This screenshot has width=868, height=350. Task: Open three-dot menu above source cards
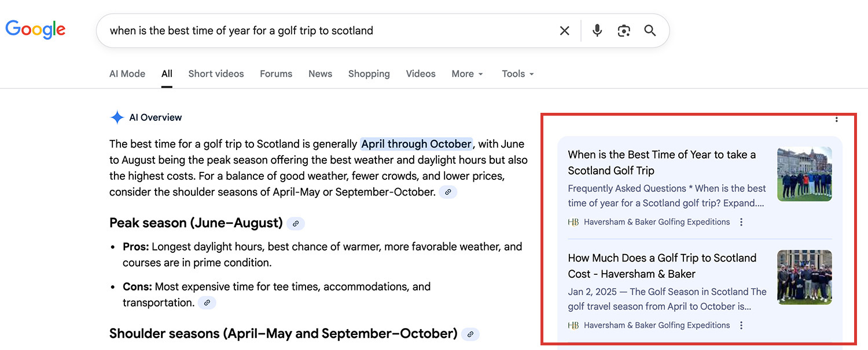click(836, 119)
